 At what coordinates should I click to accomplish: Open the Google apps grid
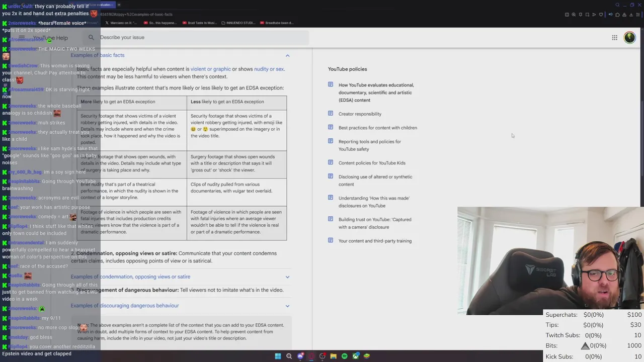pos(614,38)
